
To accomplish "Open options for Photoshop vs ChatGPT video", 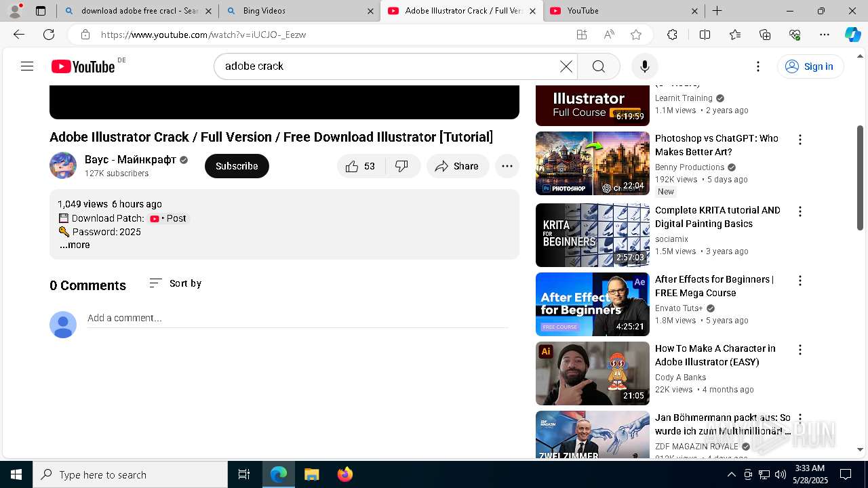I will pyautogui.click(x=800, y=140).
